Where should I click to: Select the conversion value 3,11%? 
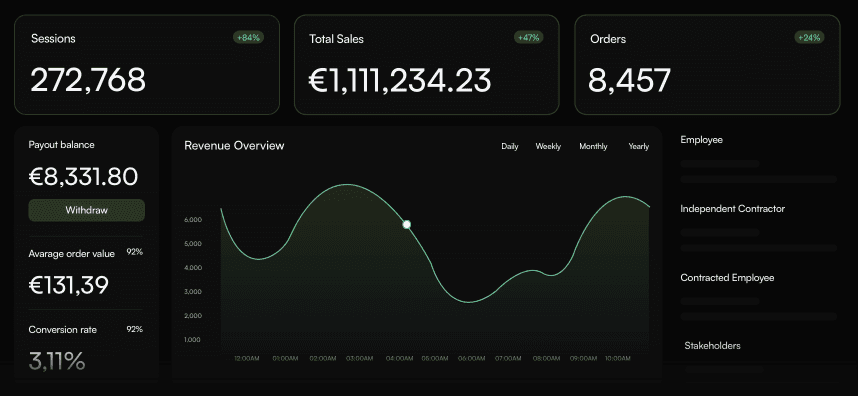click(x=57, y=361)
